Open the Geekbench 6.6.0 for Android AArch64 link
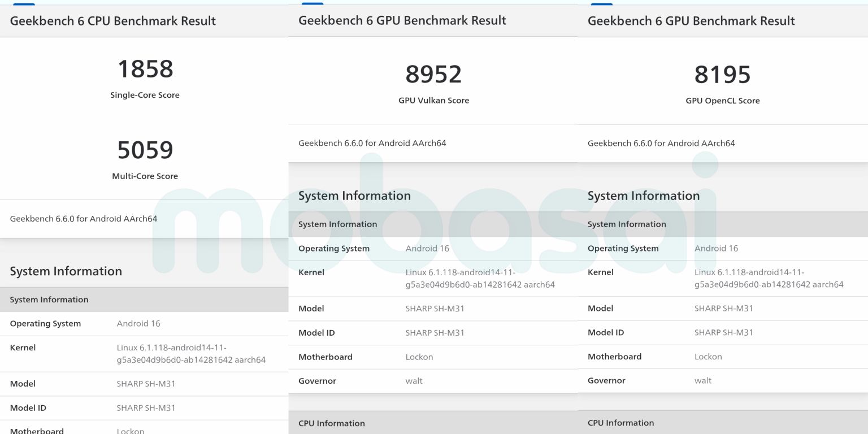868x434 pixels. [x=83, y=219]
